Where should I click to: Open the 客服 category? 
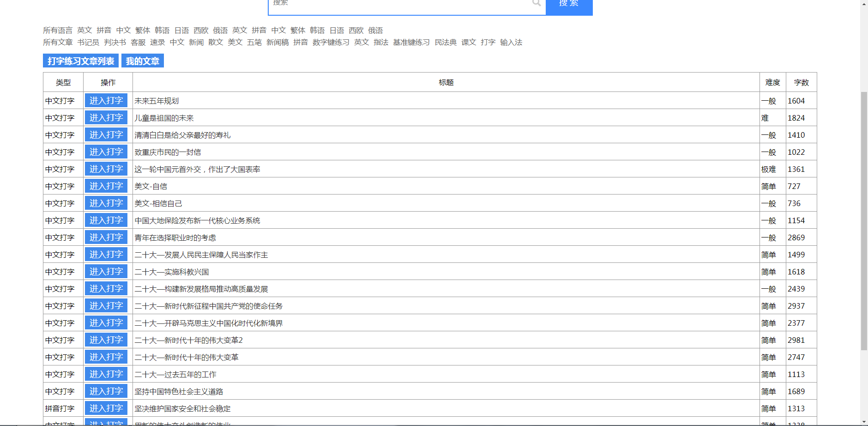[x=138, y=43]
